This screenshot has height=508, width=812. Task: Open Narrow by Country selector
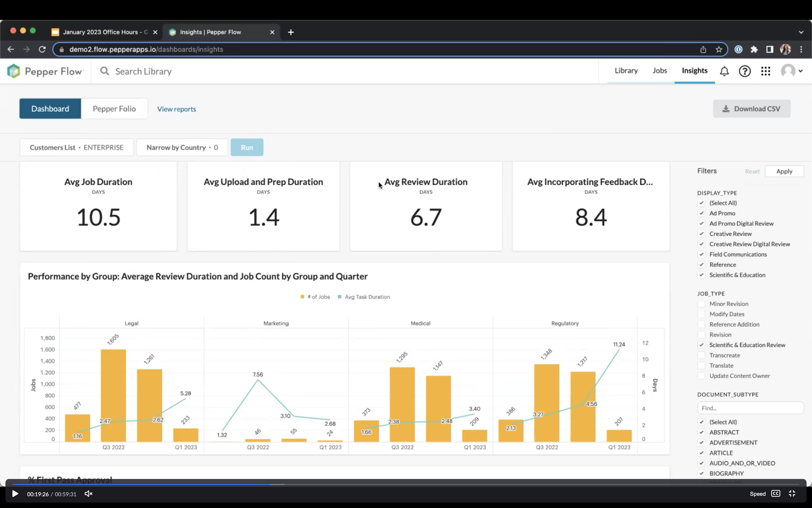point(182,147)
